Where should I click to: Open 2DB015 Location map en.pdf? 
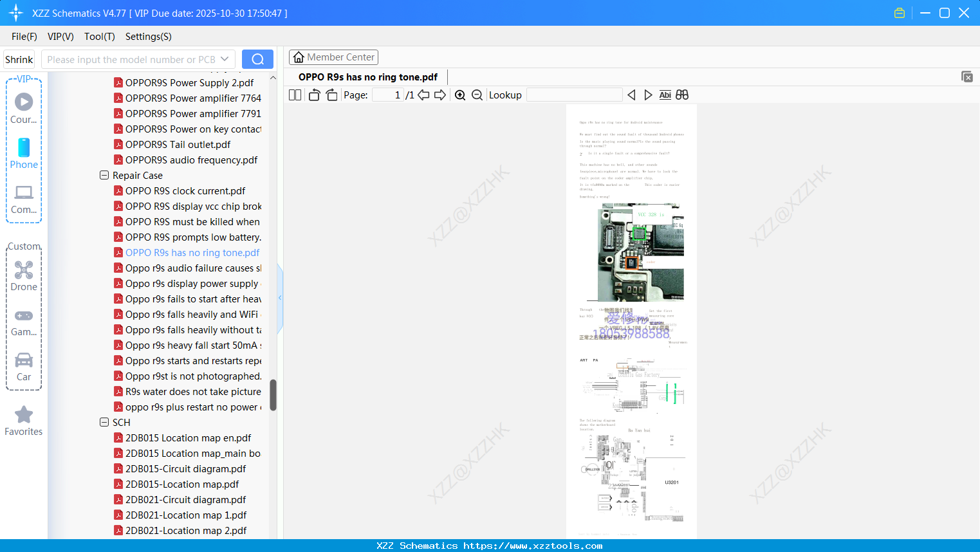188,437
